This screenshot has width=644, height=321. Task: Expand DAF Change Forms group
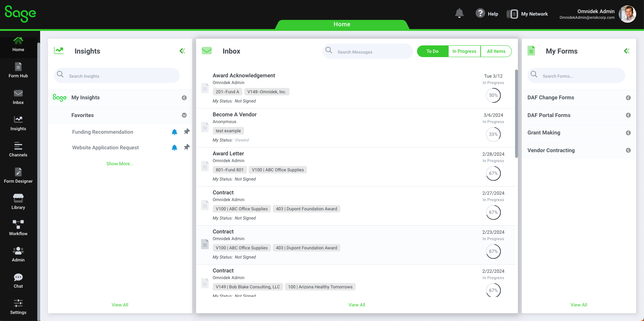click(x=628, y=98)
